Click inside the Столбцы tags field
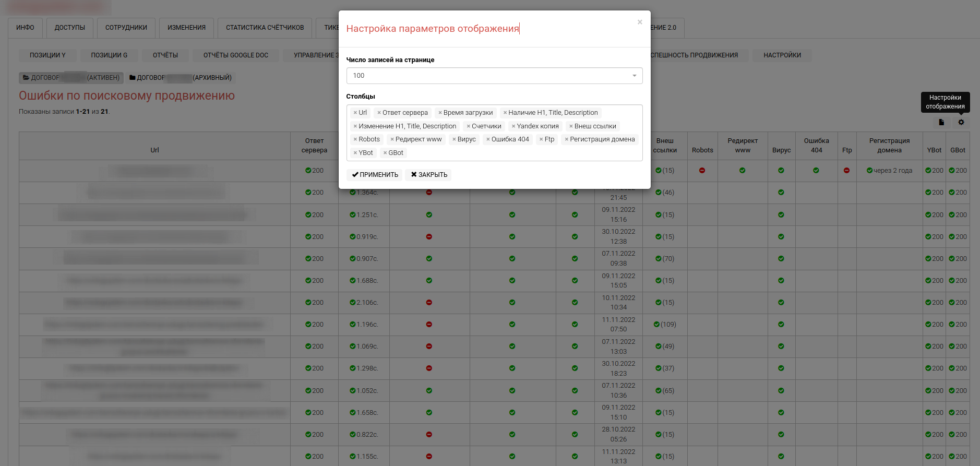 click(x=522, y=153)
